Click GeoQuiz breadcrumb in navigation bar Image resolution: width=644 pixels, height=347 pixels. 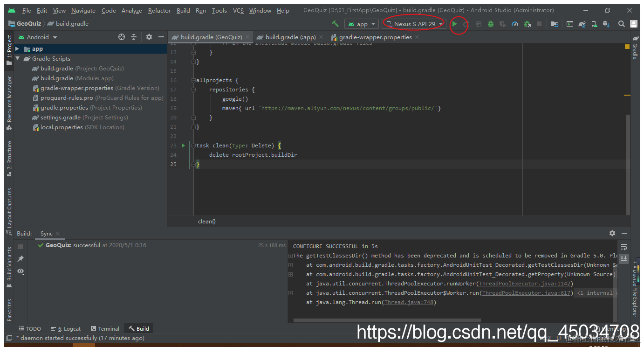[x=25, y=23]
